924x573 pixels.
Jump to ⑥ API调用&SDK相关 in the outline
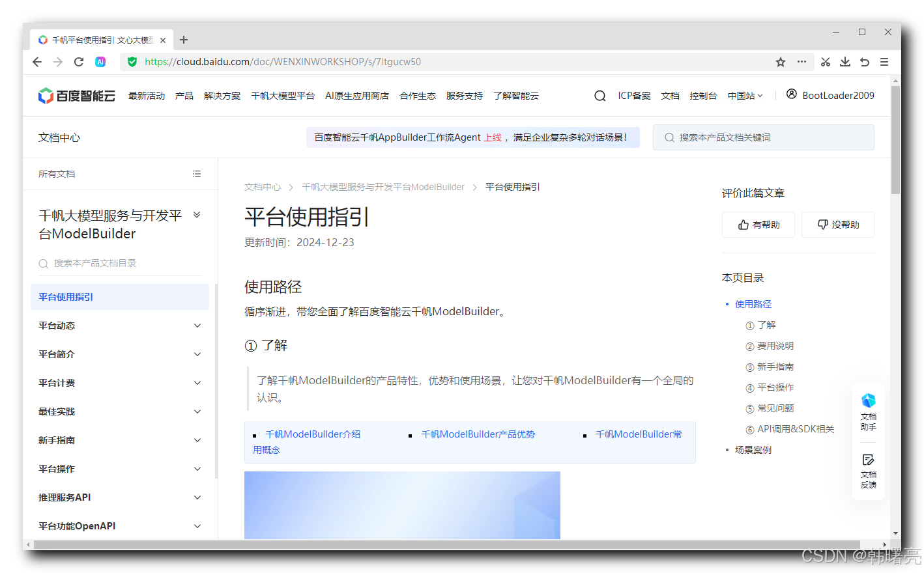point(790,429)
